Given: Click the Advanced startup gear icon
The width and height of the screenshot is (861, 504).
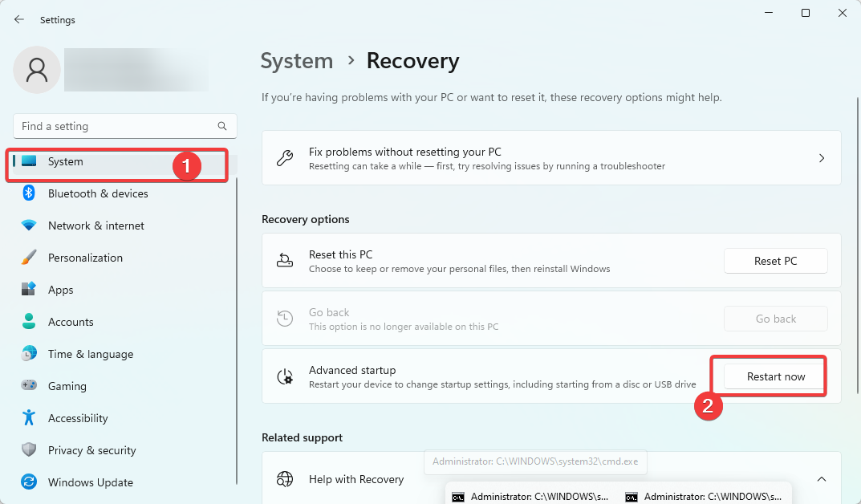Looking at the screenshot, I should [284, 376].
